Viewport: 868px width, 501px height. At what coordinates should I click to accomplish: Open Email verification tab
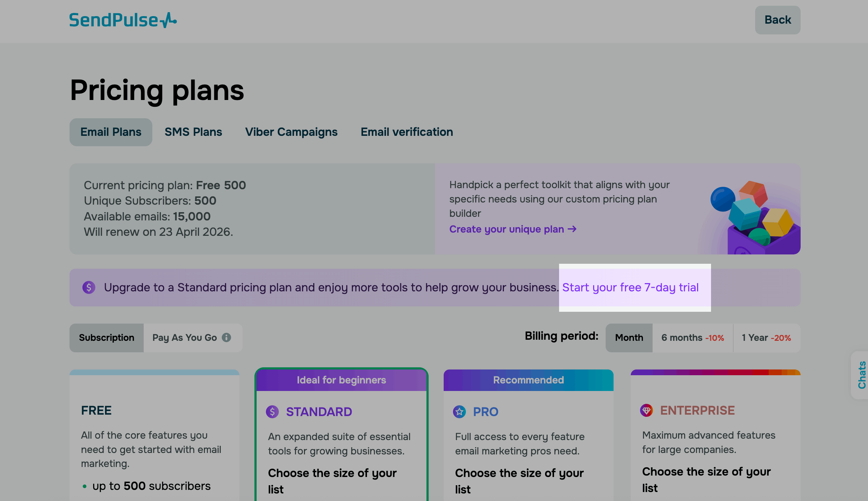407,132
